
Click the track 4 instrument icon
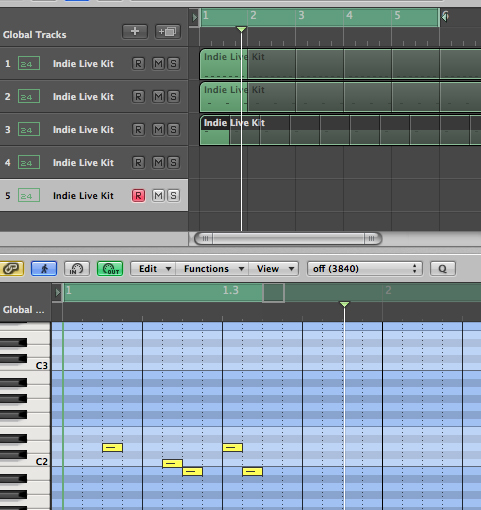tap(29, 162)
